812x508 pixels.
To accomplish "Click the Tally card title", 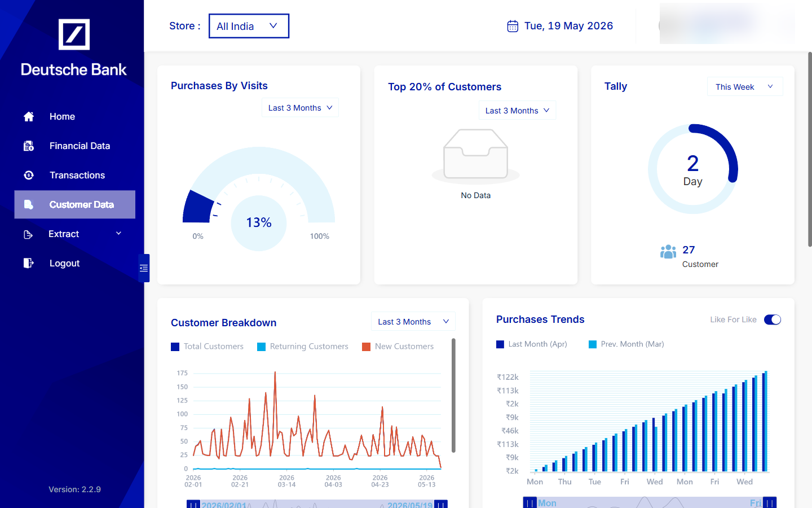I will coord(616,86).
